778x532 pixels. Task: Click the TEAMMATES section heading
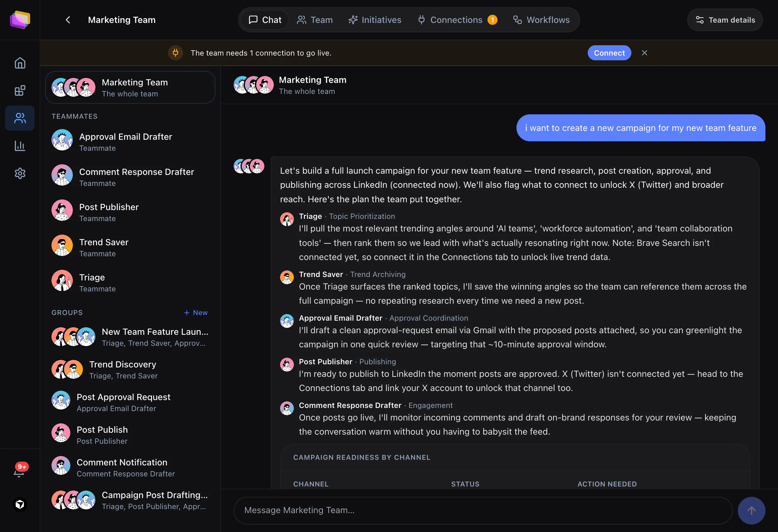pos(74,116)
